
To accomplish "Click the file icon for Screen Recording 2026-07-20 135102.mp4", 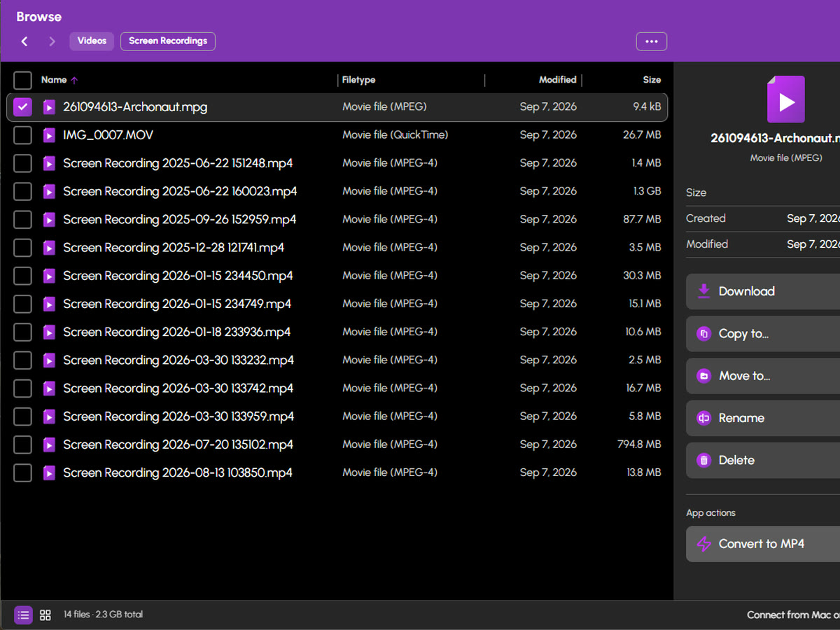I will (x=49, y=444).
